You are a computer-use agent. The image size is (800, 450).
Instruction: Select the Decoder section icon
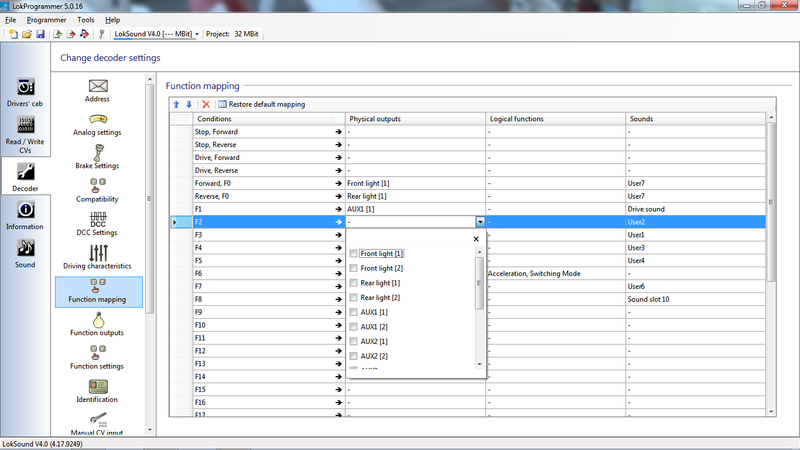click(x=25, y=177)
